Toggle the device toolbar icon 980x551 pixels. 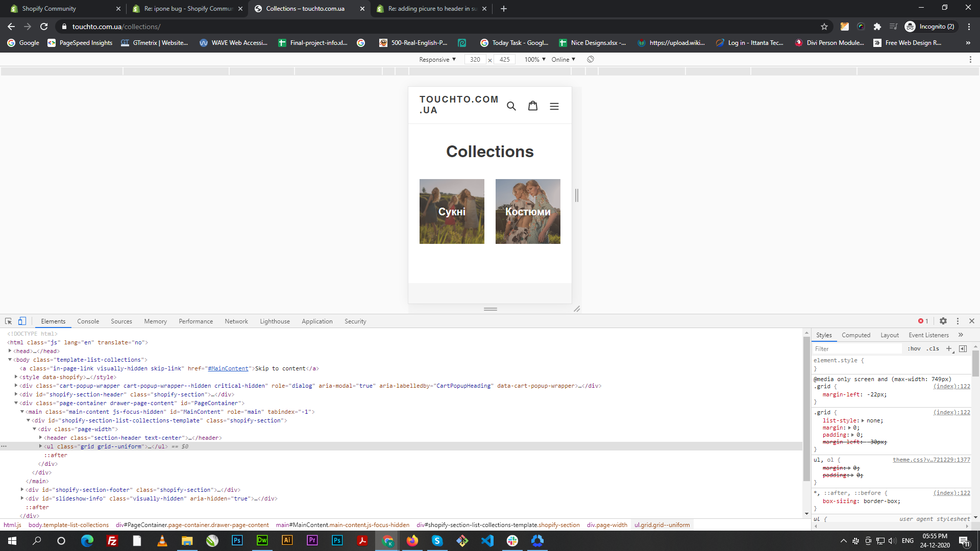click(22, 321)
